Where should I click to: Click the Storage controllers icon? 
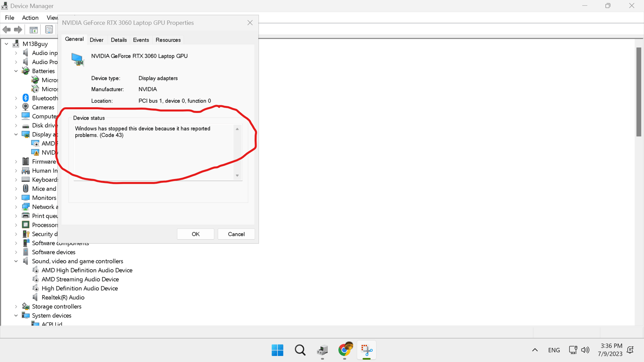tap(25, 306)
